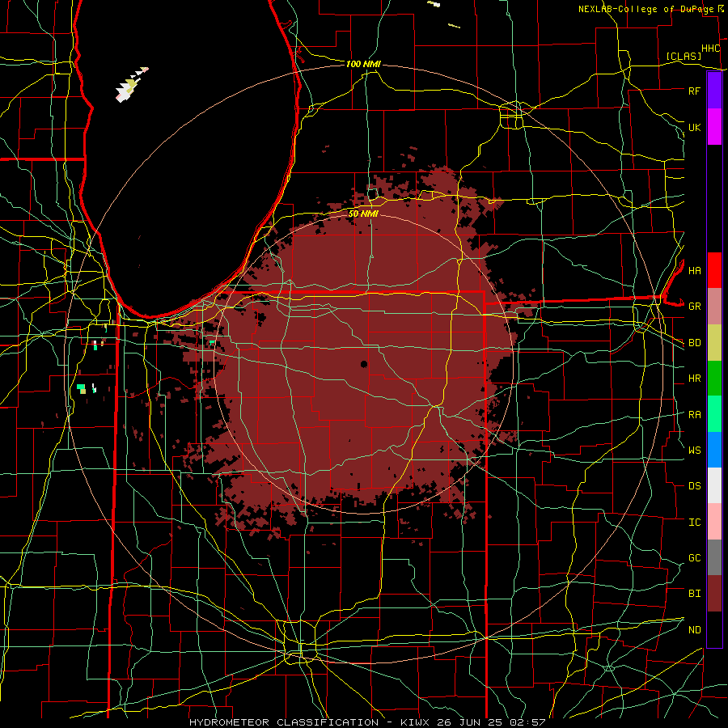Click the WS legend label
This screenshot has width=728, height=728.
694,450
